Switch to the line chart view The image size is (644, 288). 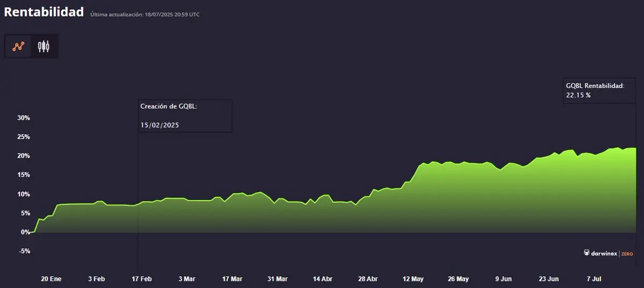(18, 46)
